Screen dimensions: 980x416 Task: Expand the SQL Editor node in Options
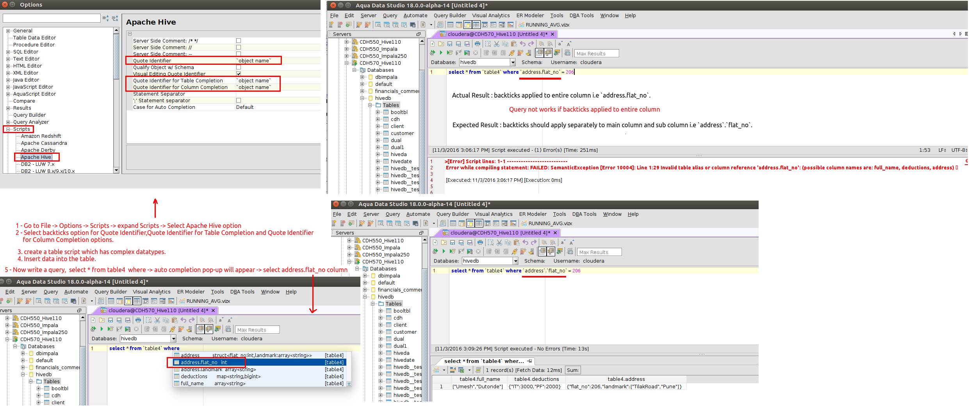coord(8,52)
